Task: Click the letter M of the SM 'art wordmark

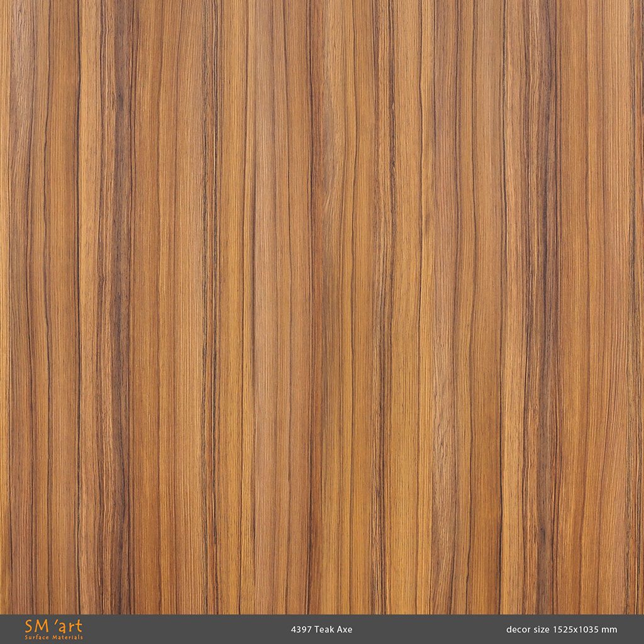Action: tap(40, 627)
